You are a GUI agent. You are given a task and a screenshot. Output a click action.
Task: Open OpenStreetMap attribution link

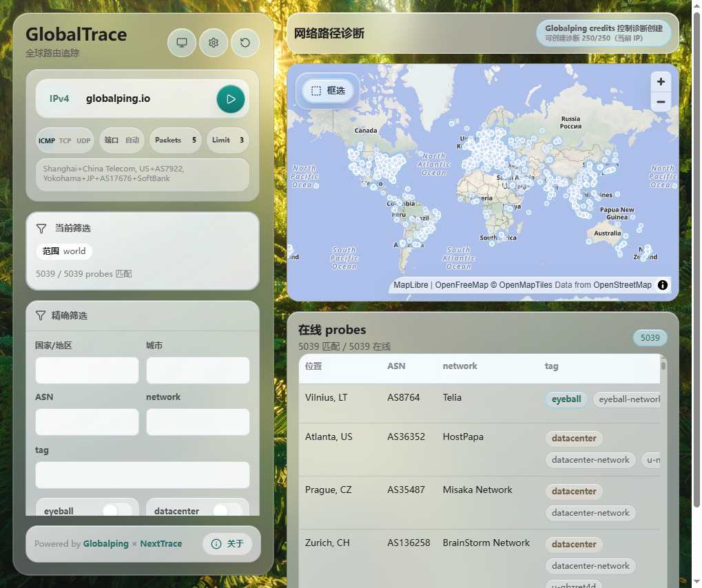pos(622,285)
